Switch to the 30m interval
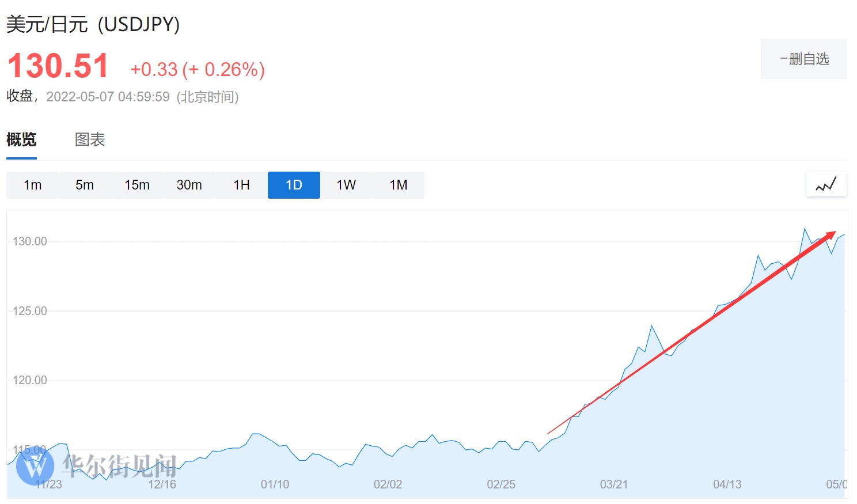The width and height of the screenshot is (857, 504). click(x=189, y=185)
